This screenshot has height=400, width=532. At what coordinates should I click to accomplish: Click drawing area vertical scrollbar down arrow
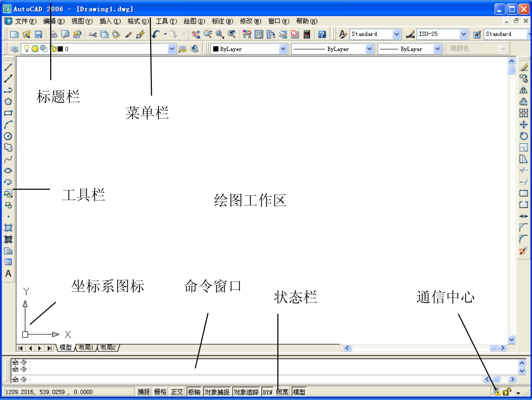click(511, 339)
